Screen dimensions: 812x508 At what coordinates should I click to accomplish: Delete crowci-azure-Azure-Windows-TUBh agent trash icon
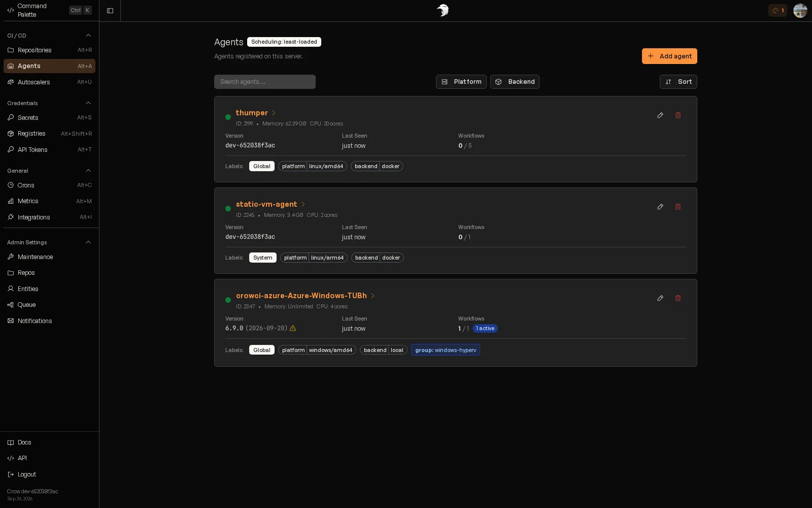[678, 298]
